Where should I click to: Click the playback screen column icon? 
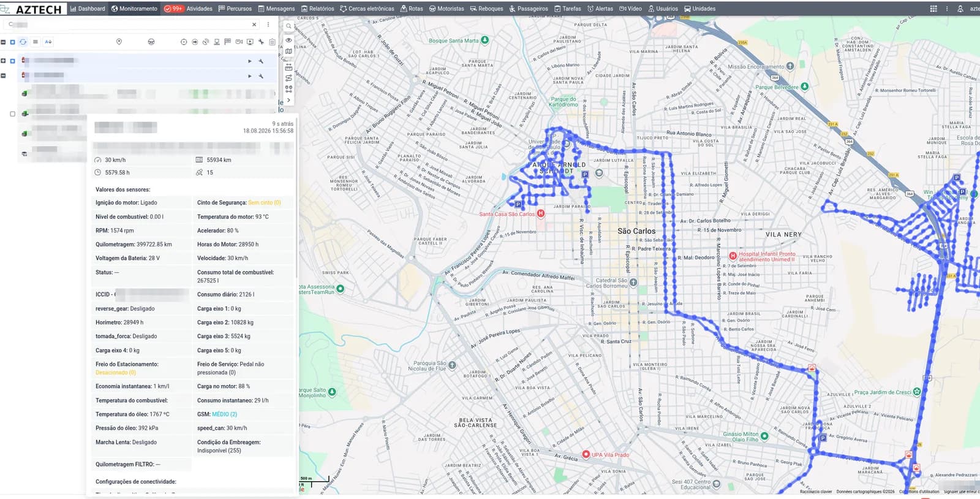click(250, 42)
